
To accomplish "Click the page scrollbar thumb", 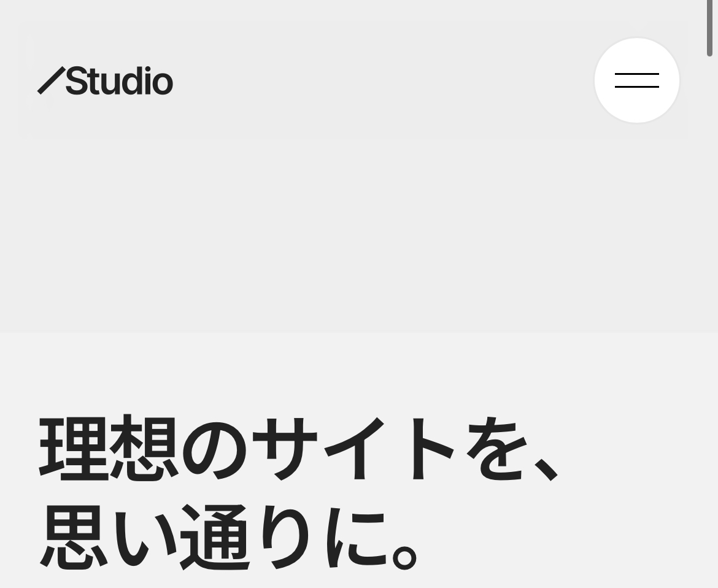I will pyautogui.click(x=709, y=28).
